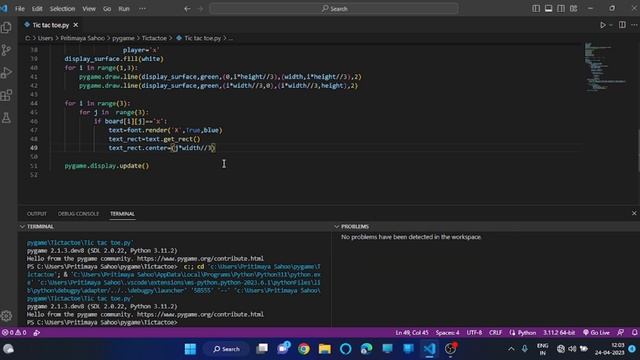Switch to the DEBUG CONSOLE tab
Image resolution: width=640 pixels, height=360 pixels.
coord(78,213)
